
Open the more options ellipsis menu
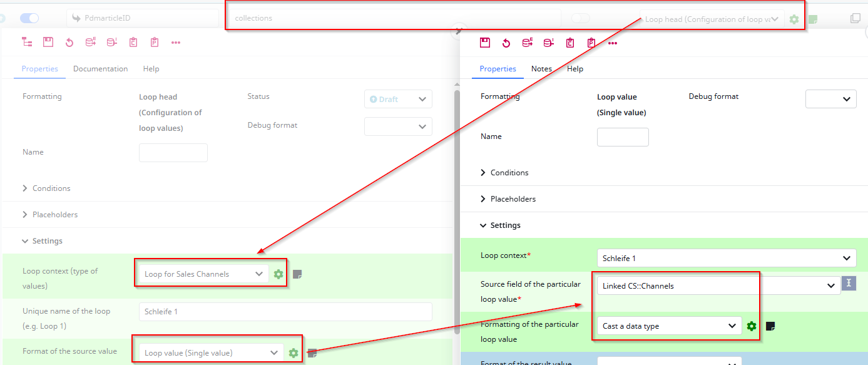click(x=175, y=42)
